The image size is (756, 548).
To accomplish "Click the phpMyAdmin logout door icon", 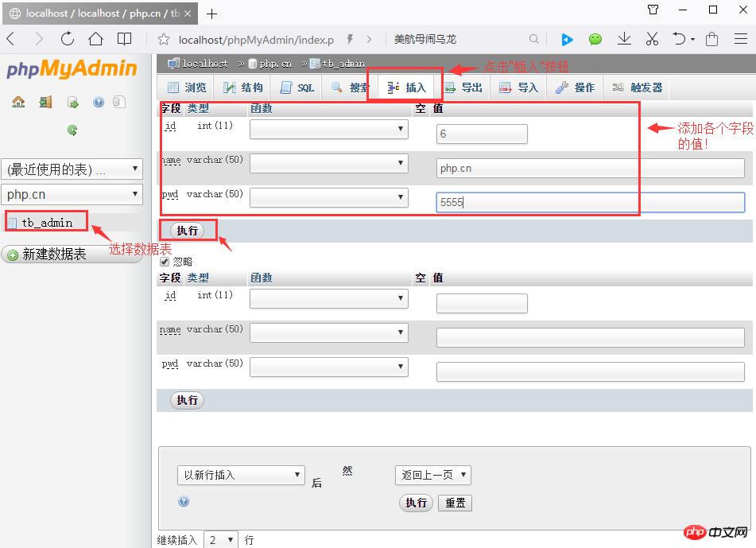I will tap(45, 102).
